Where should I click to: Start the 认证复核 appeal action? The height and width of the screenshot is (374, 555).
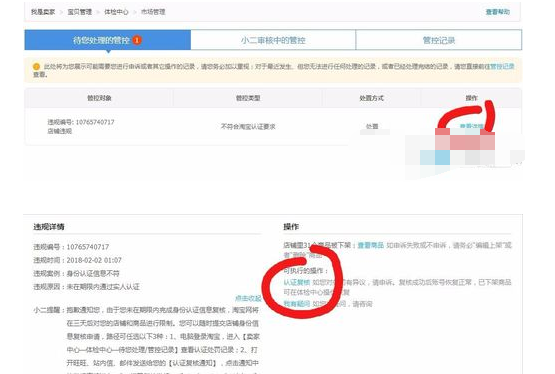tap(297, 282)
